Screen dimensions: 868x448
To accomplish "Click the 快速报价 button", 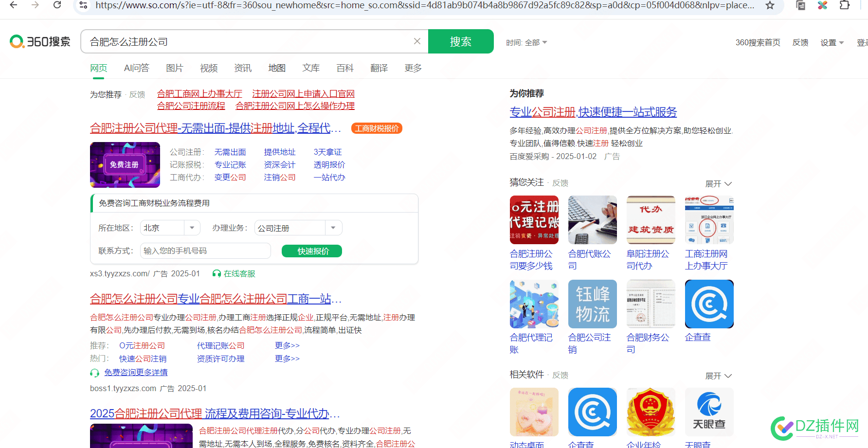I will click(x=312, y=251).
